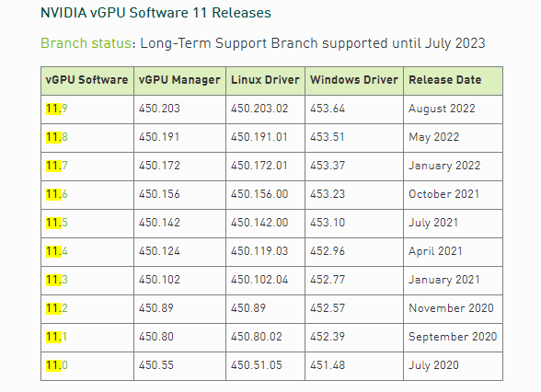Select Windows Driver value 453.64
The height and width of the screenshot is (392, 541).
pos(328,109)
